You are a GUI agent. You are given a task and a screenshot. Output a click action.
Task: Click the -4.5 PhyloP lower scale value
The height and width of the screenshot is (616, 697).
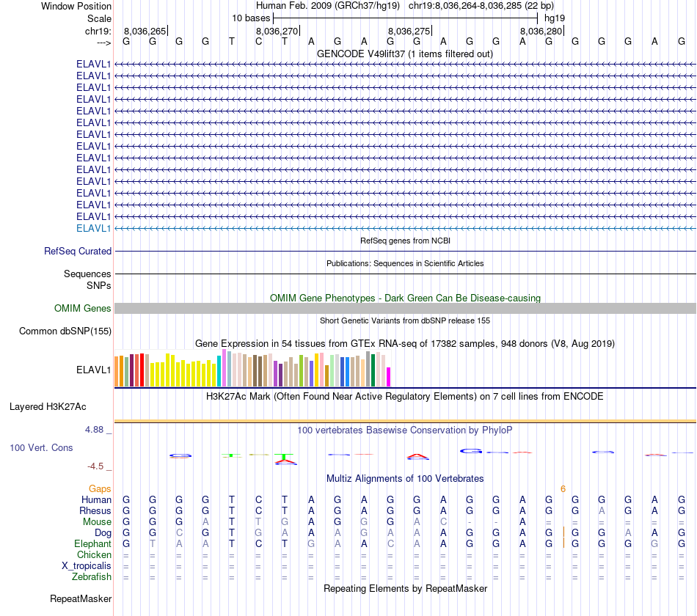(x=95, y=466)
